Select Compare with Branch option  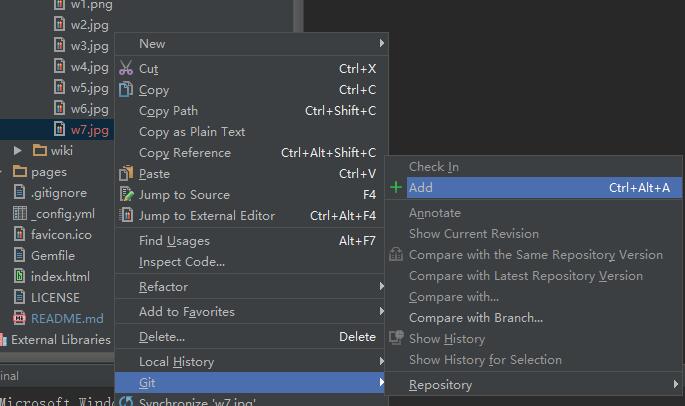476,318
